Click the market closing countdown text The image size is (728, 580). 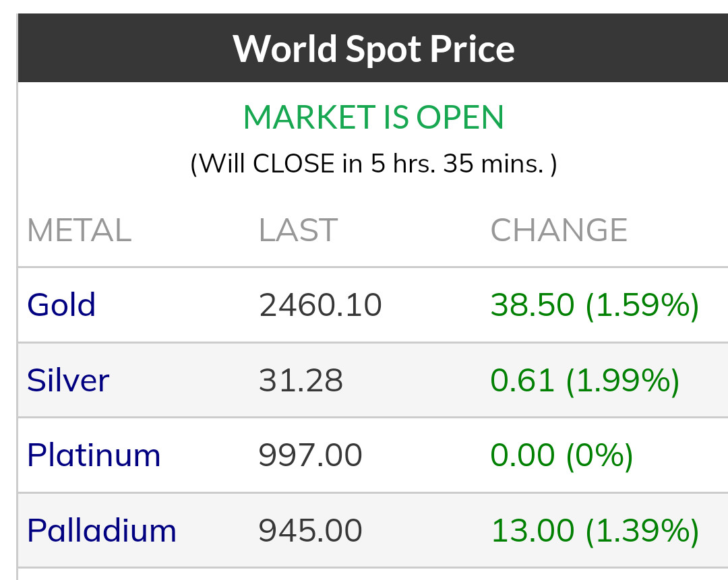pyautogui.click(x=373, y=164)
